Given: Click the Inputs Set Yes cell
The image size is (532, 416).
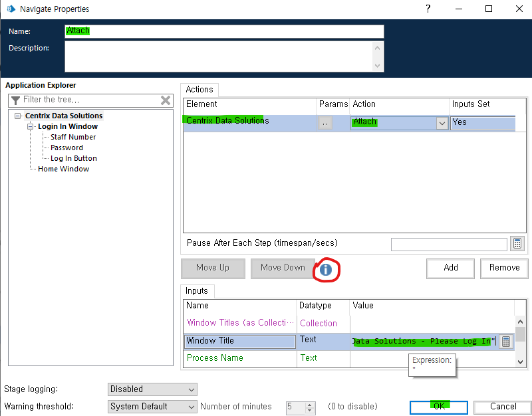Looking at the screenshot, I should pos(483,123).
